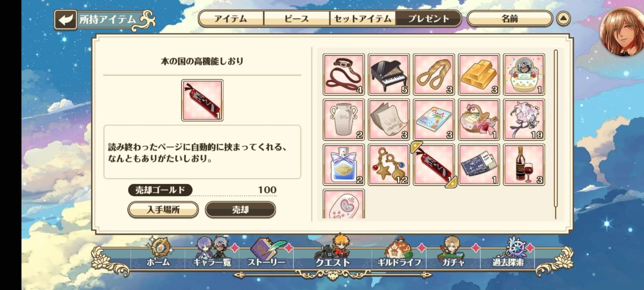Select the gold bars item icon
This screenshot has width=644, height=290.
tap(479, 74)
